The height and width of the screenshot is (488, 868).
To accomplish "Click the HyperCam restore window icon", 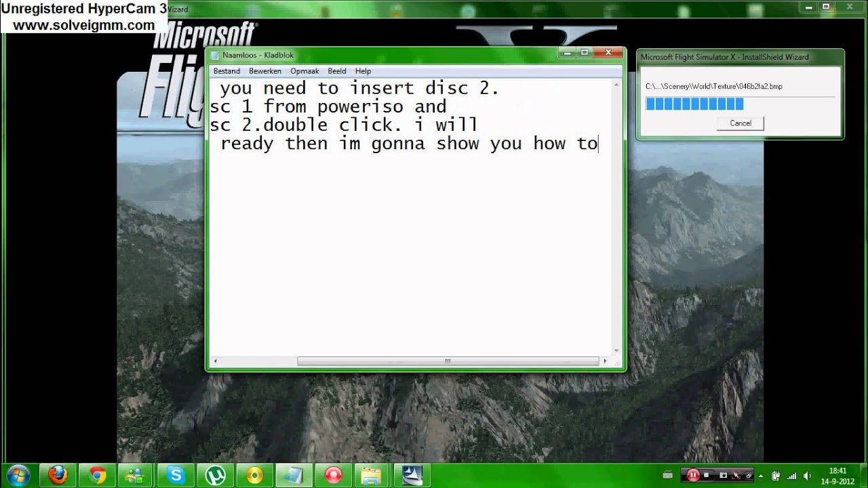I will tap(748, 475).
